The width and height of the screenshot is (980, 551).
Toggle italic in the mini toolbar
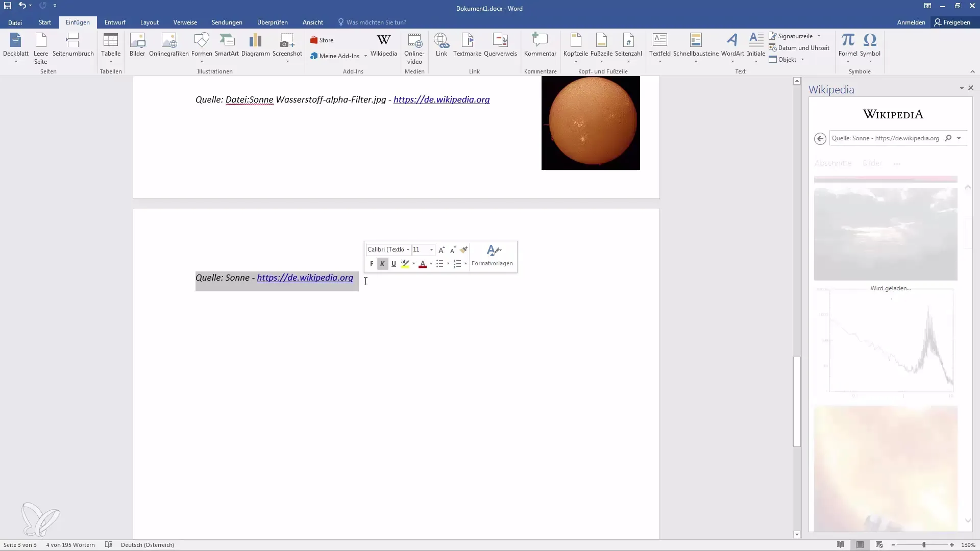[x=382, y=264]
